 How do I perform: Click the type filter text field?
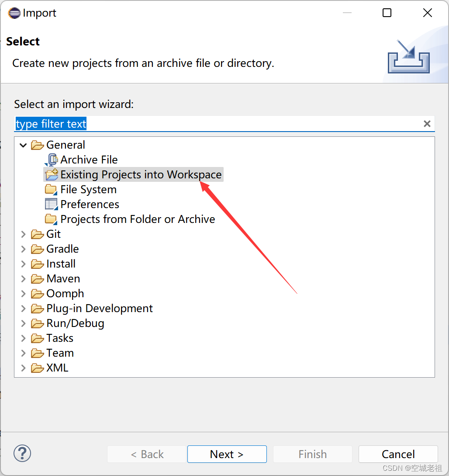click(175, 124)
